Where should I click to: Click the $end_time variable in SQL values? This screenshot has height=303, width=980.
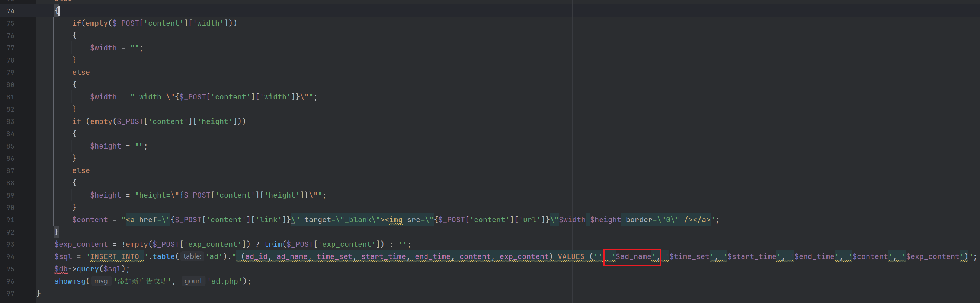814,257
